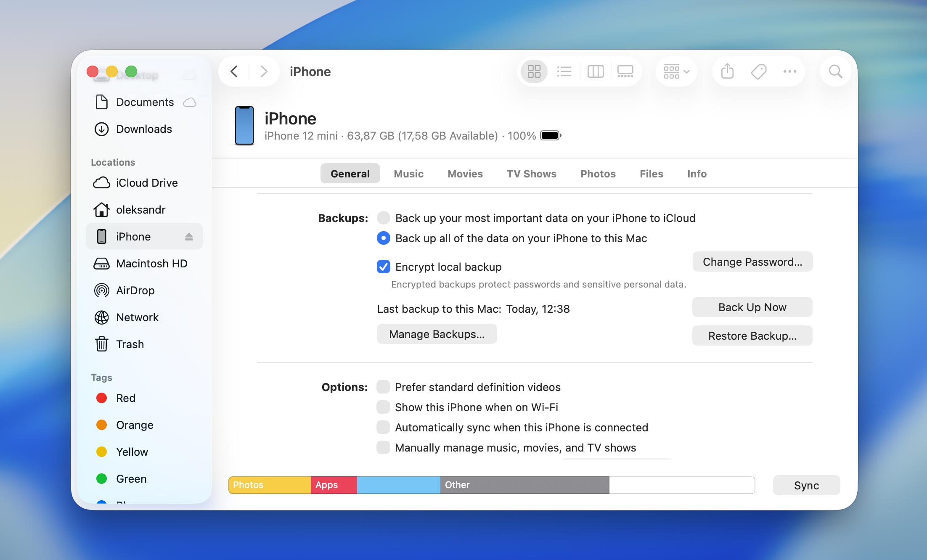Eject the iPhone from the sidebar
This screenshot has width=927, height=560.
click(x=189, y=237)
